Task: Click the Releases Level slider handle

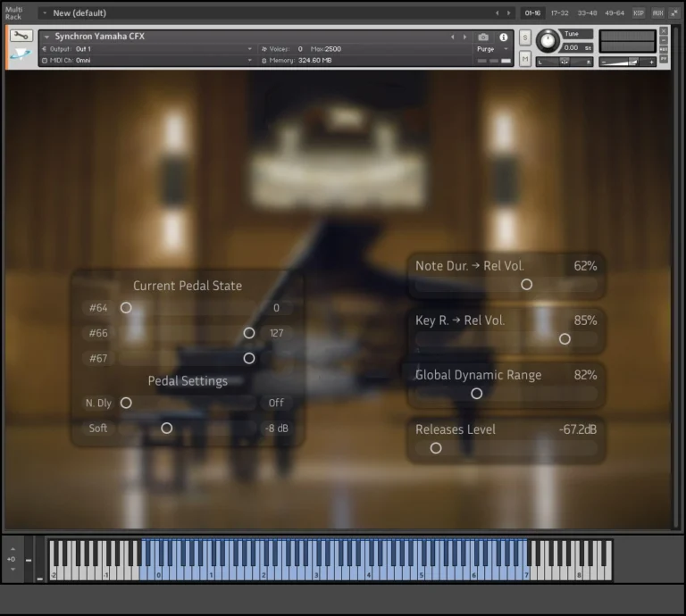Action: click(436, 448)
